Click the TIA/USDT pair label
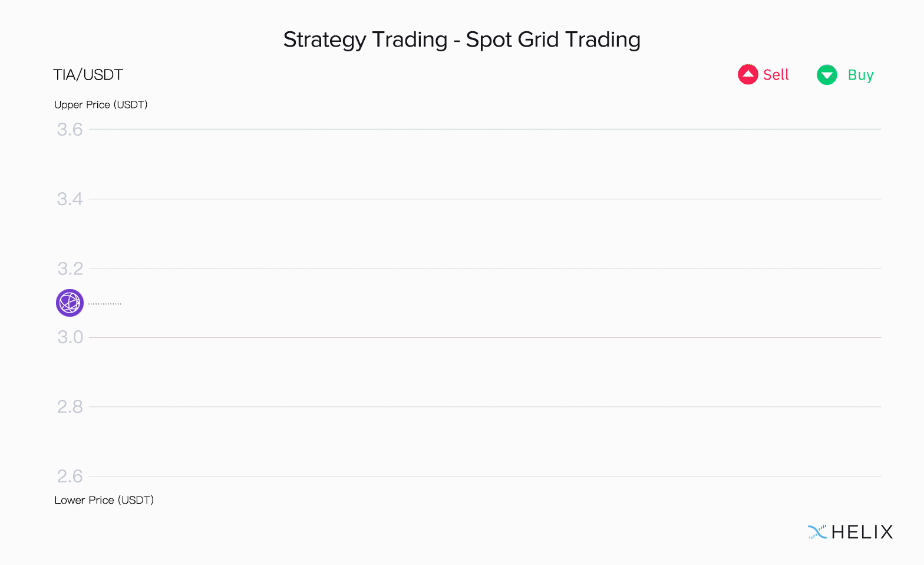 pos(88,75)
